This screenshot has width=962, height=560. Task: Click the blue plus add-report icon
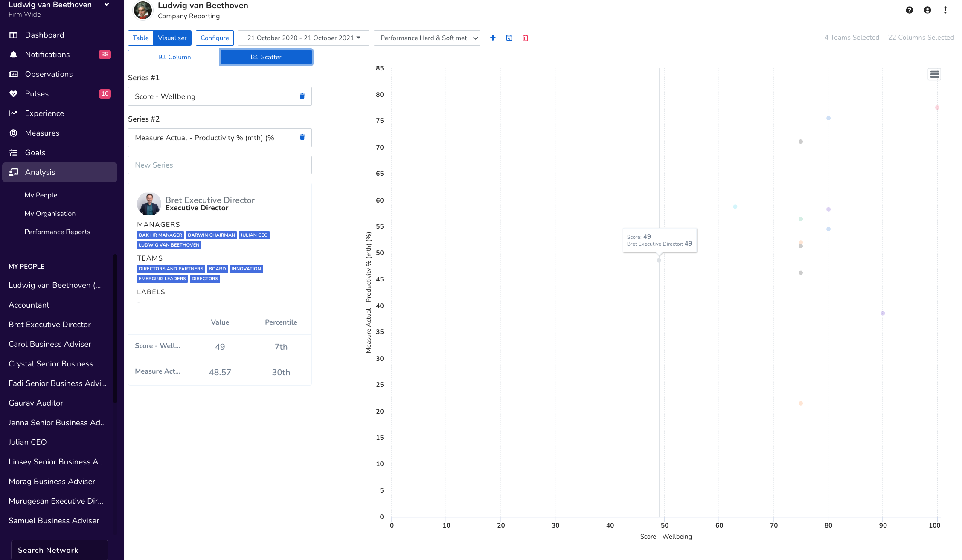click(x=493, y=38)
